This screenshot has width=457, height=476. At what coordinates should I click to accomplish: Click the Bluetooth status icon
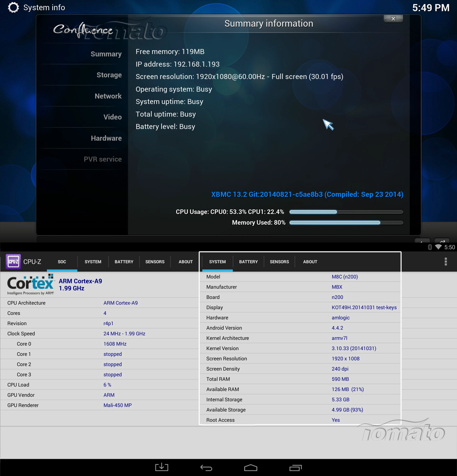click(x=430, y=247)
